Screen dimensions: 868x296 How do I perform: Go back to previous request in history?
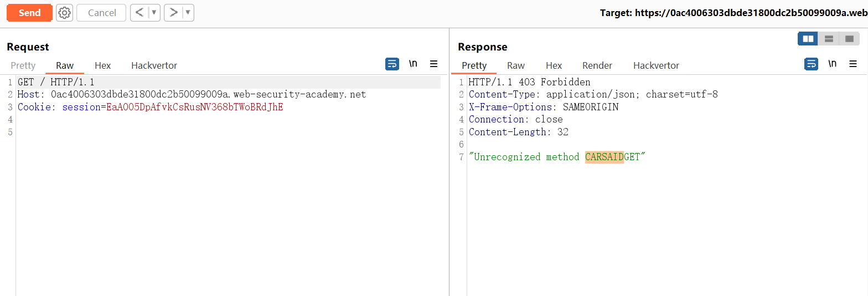click(x=139, y=13)
